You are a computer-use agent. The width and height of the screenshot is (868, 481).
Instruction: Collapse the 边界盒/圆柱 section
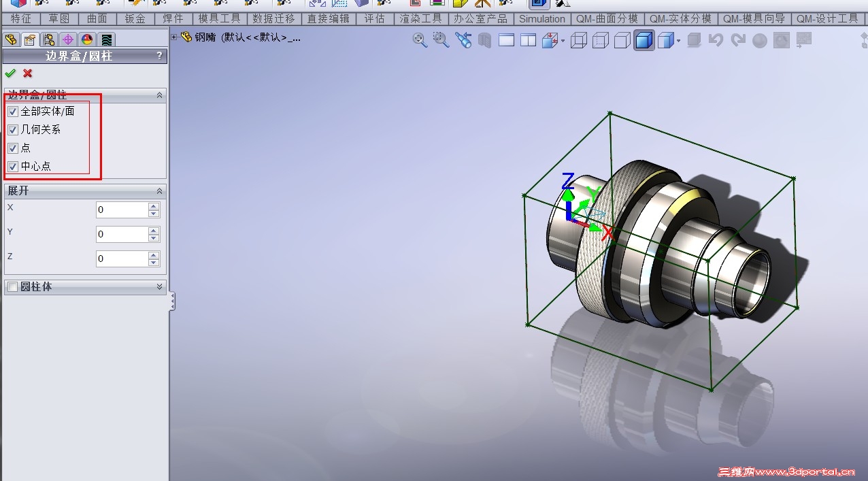160,96
